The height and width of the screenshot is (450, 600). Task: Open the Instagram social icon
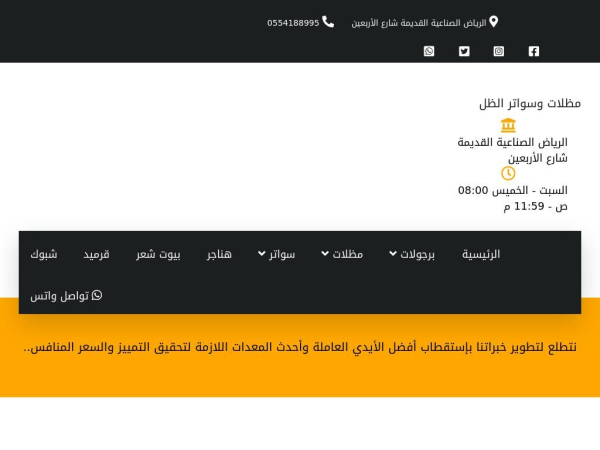499,51
